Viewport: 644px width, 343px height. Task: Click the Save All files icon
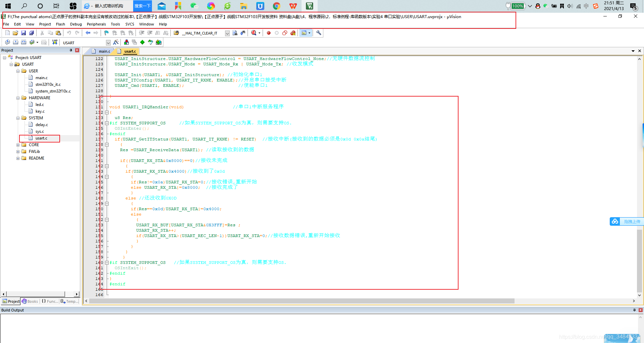click(32, 33)
